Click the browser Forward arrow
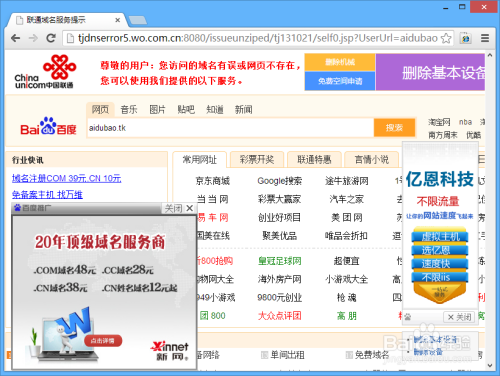 click(x=33, y=38)
